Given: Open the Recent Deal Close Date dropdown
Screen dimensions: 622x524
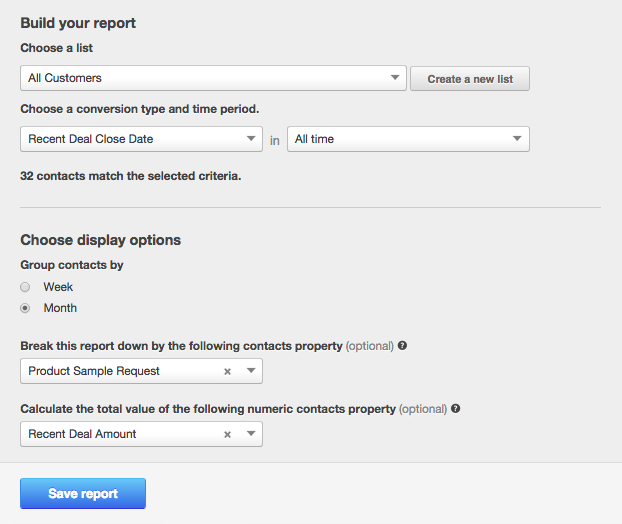Looking at the screenshot, I should click(x=130, y=139).
